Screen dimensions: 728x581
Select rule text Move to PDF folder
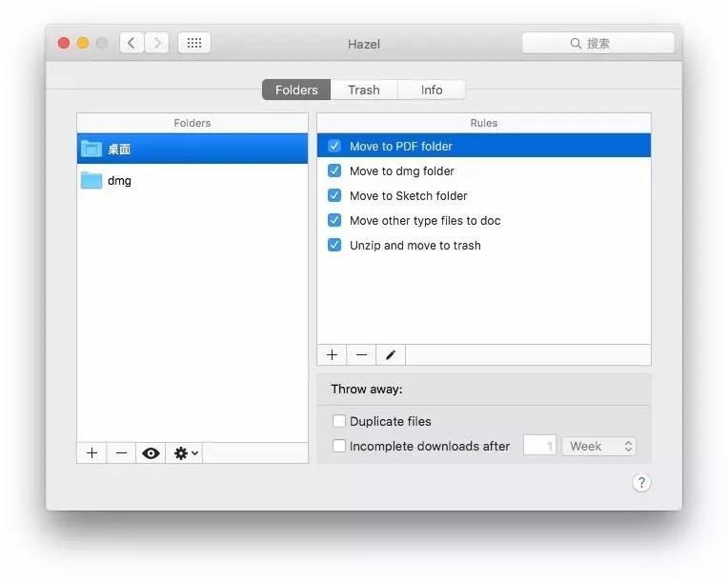(x=400, y=146)
